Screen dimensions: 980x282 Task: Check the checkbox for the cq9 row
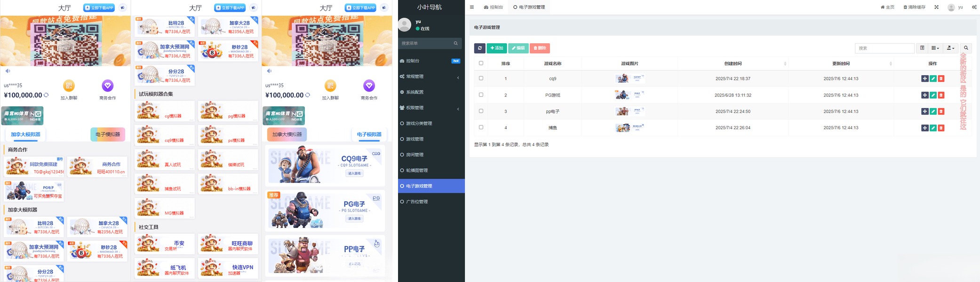click(x=481, y=78)
